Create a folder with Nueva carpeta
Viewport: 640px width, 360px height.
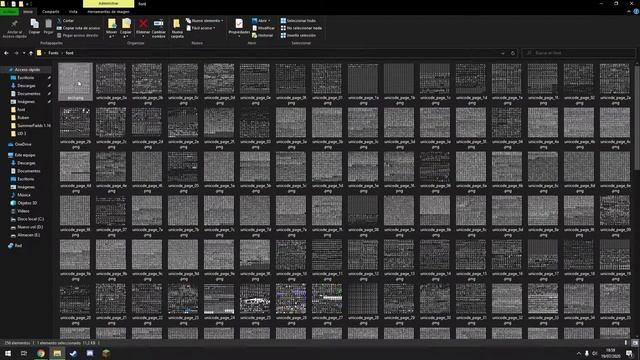[177, 28]
